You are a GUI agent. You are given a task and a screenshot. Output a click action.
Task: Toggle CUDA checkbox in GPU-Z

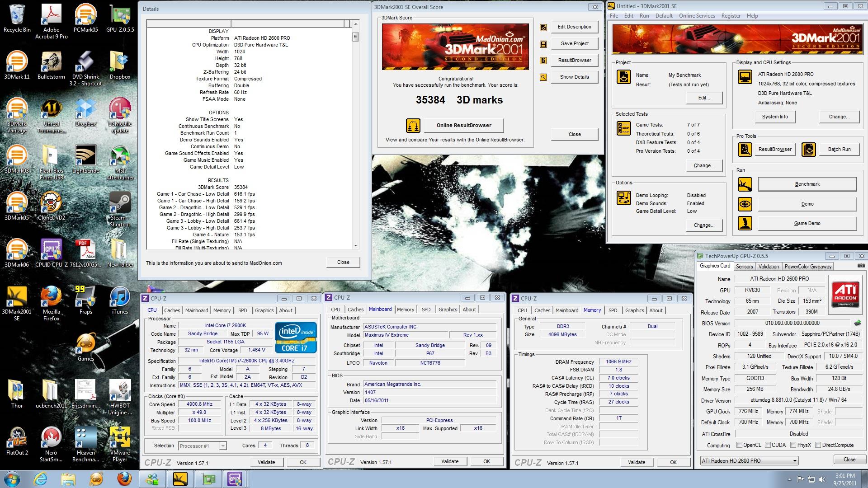768,445
